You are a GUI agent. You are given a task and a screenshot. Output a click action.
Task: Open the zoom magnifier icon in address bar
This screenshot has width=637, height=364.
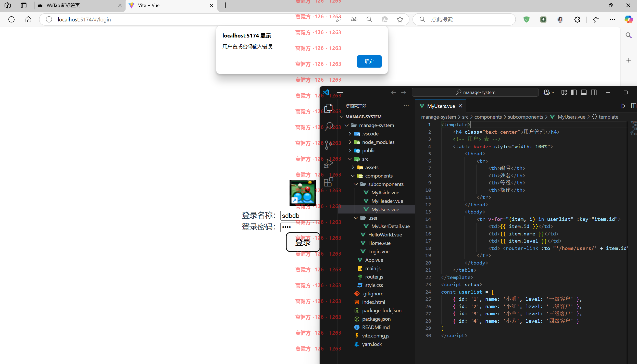coord(369,19)
